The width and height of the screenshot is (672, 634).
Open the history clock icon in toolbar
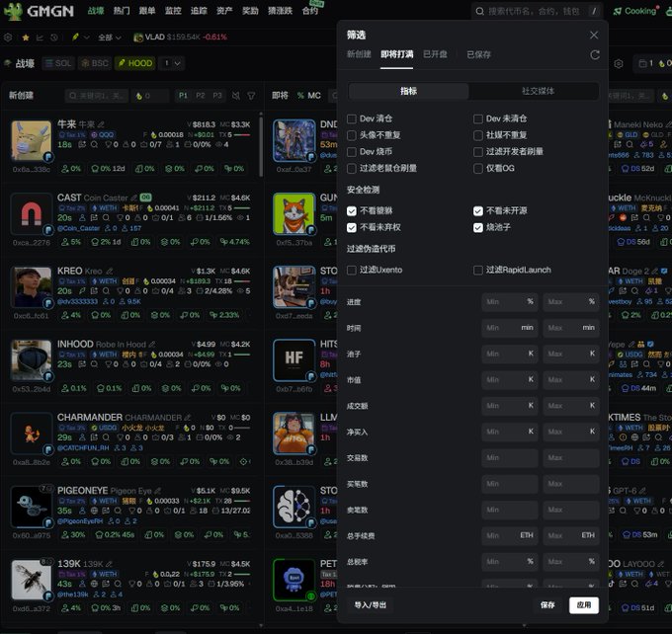click(x=54, y=38)
